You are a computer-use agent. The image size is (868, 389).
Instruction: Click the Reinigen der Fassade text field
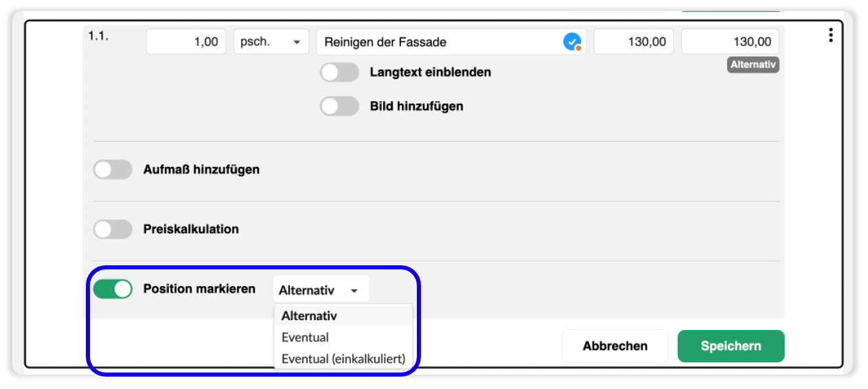[x=451, y=42]
